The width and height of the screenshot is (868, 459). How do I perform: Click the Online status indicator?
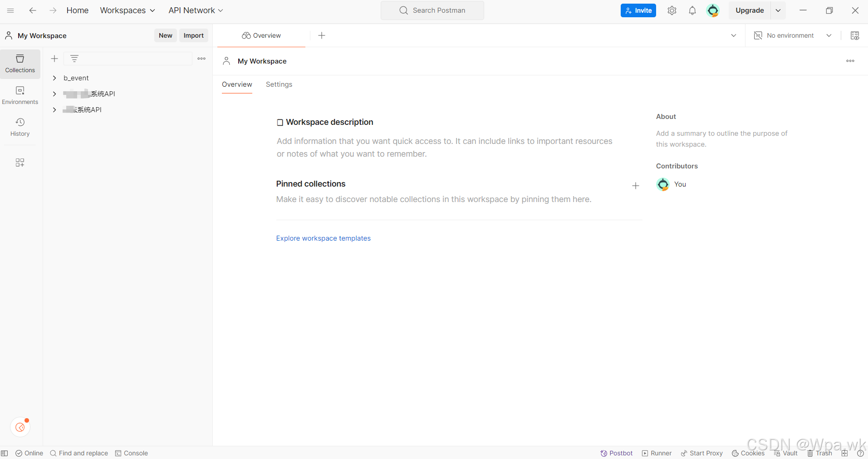pyautogui.click(x=29, y=453)
